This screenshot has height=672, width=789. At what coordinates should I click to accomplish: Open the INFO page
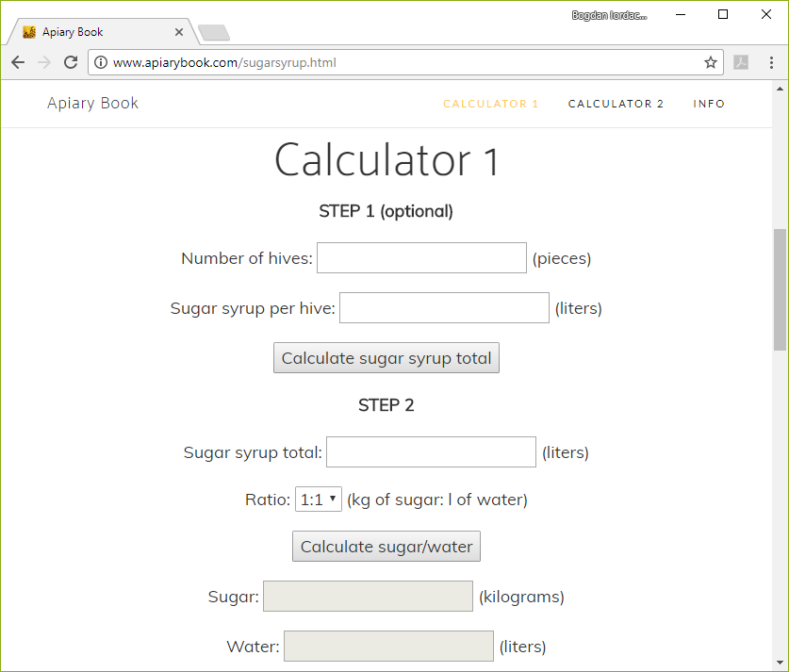(x=709, y=104)
